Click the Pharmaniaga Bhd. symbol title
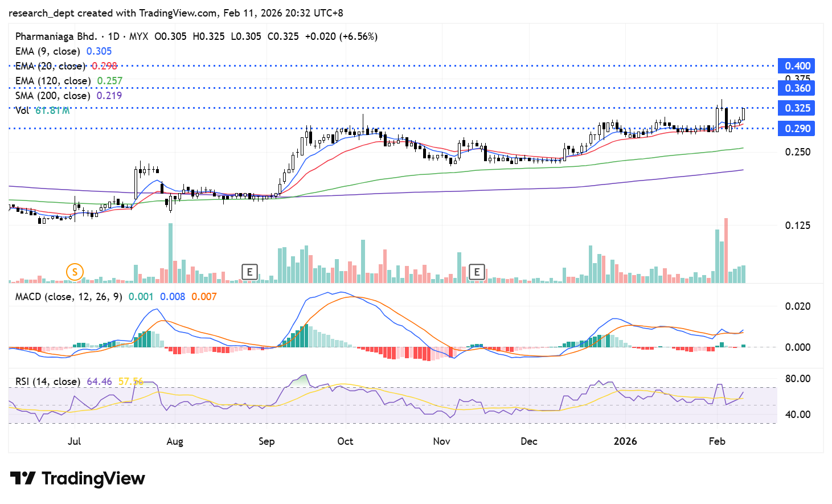832x504 pixels. 56,36
